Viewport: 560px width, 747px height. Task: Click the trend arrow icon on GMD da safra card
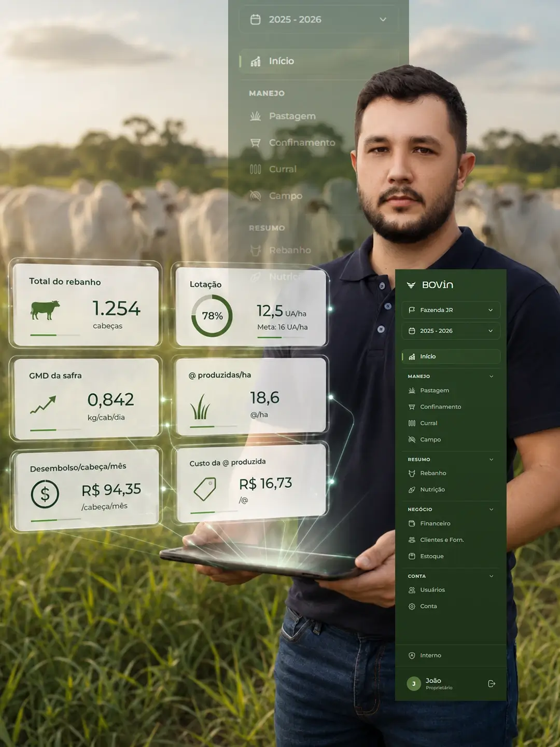(43, 405)
